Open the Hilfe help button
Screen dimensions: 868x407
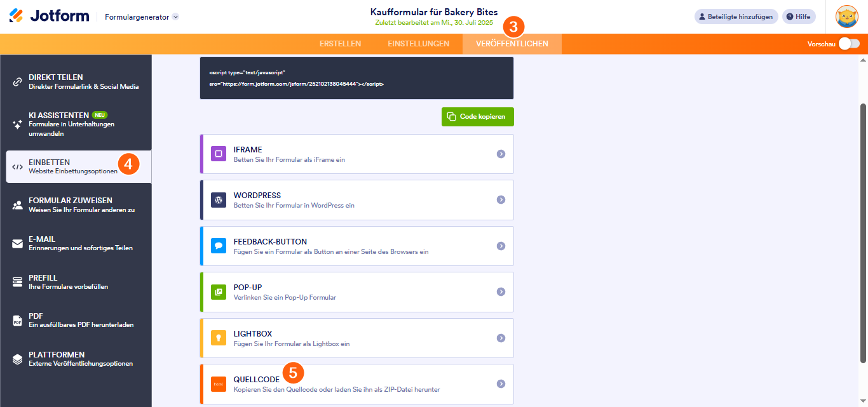point(799,17)
